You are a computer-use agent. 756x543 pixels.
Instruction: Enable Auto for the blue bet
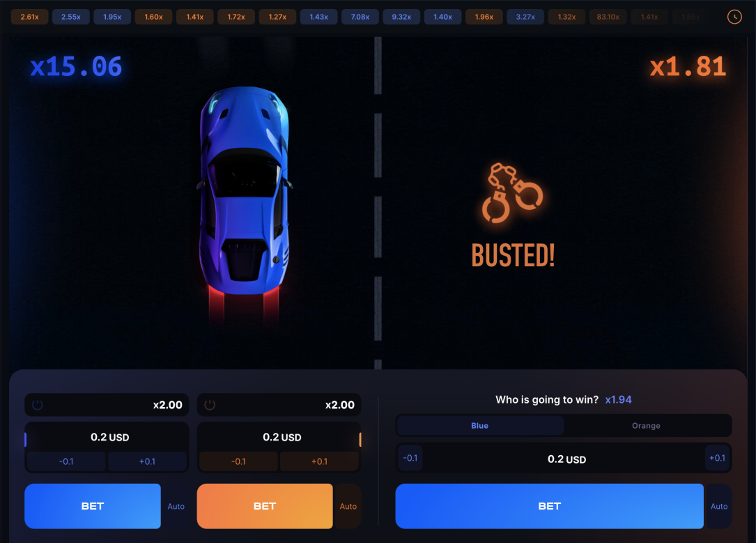176,506
